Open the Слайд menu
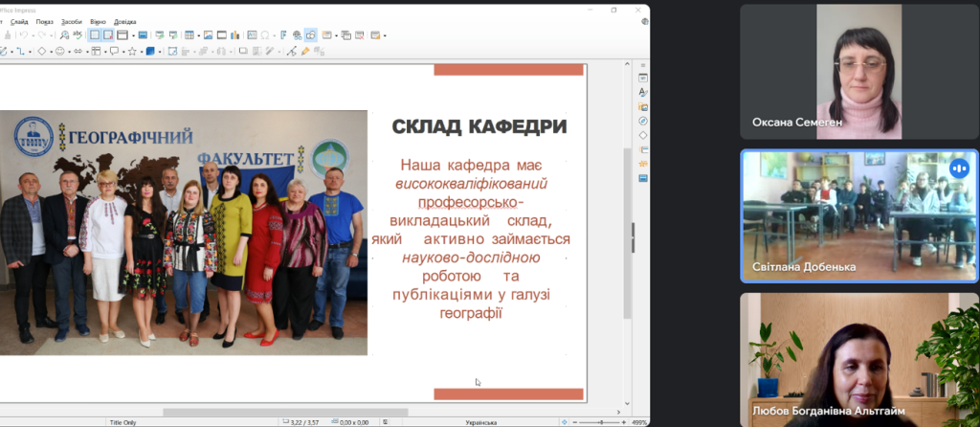The height and width of the screenshot is (427, 980). coord(19,22)
